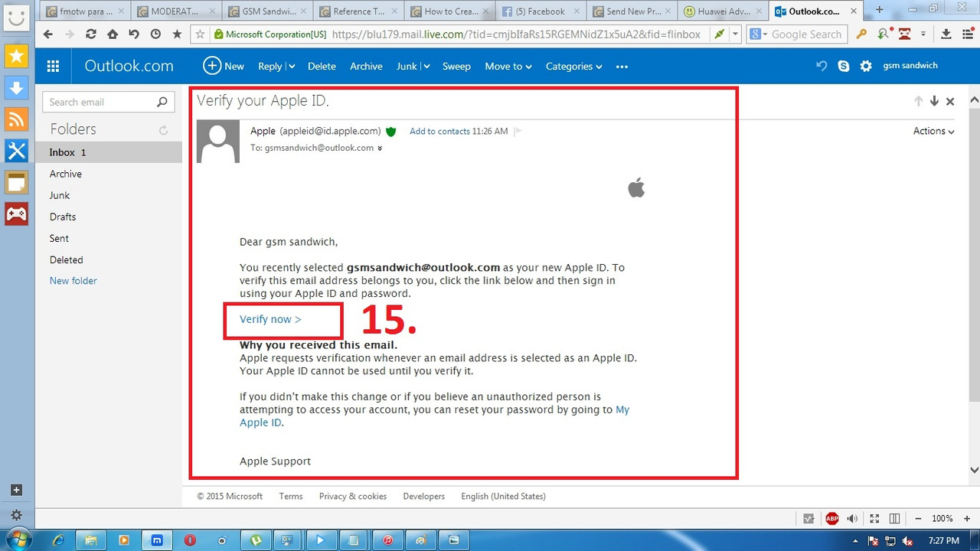Open uTorrent from the taskbar

tap(256, 540)
